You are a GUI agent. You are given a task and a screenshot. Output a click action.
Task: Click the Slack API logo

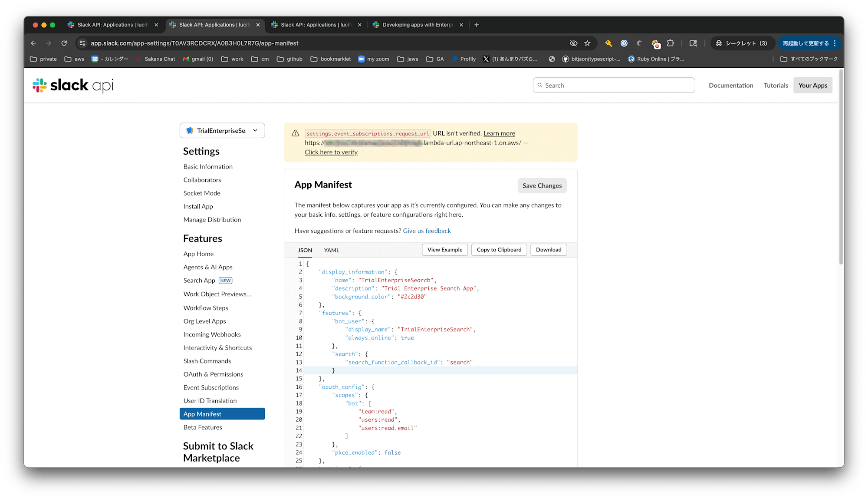pos(73,85)
